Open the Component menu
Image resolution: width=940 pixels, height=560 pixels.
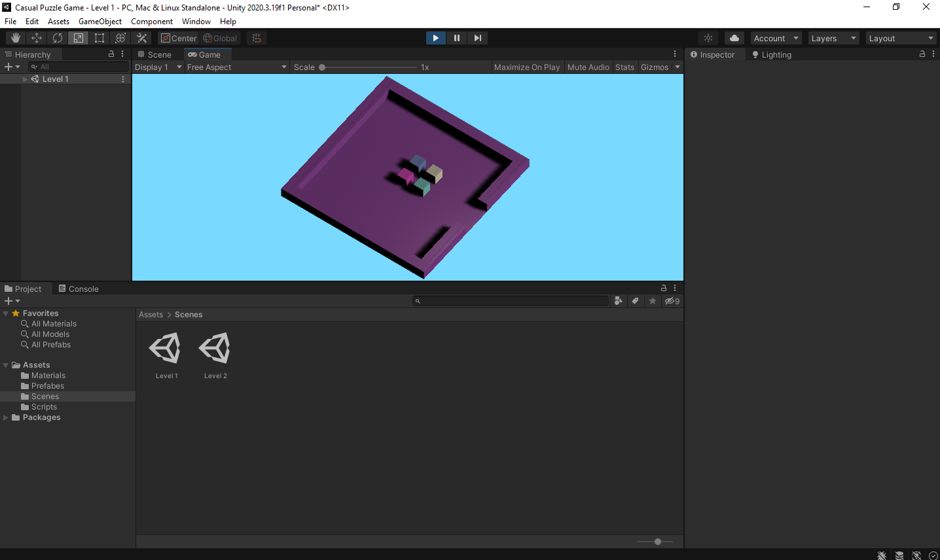coord(152,21)
